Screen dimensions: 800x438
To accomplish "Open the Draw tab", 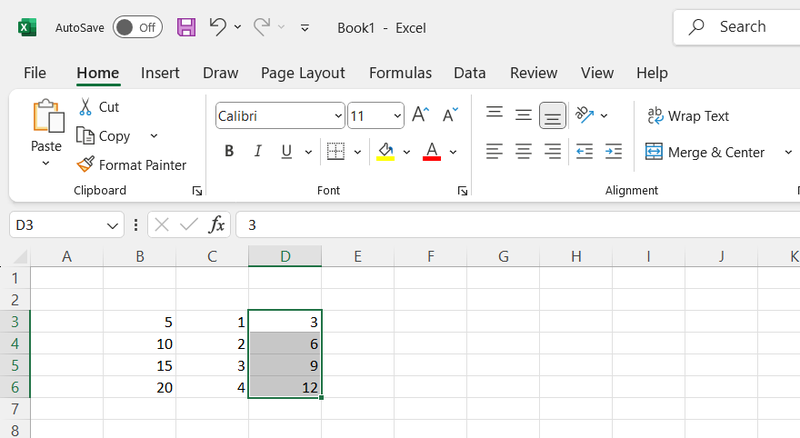I will coord(220,73).
